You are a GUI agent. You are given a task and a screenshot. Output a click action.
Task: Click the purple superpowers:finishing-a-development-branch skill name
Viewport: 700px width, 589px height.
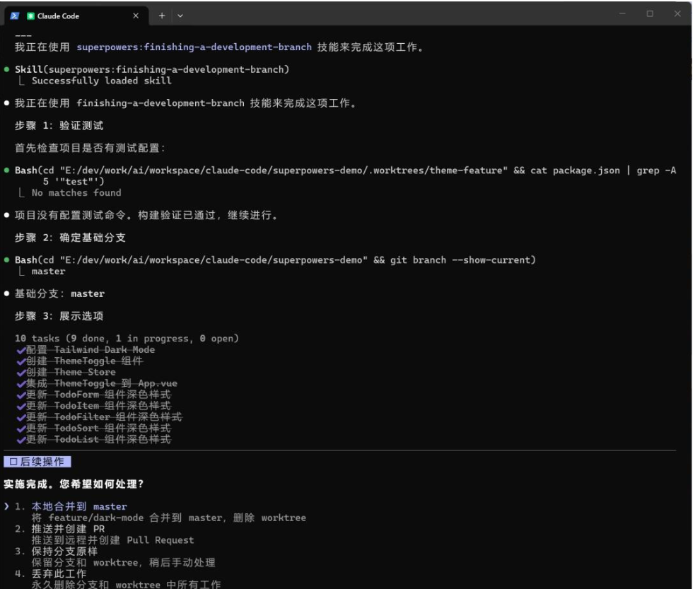pyautogui.click(x=194, y=47)
